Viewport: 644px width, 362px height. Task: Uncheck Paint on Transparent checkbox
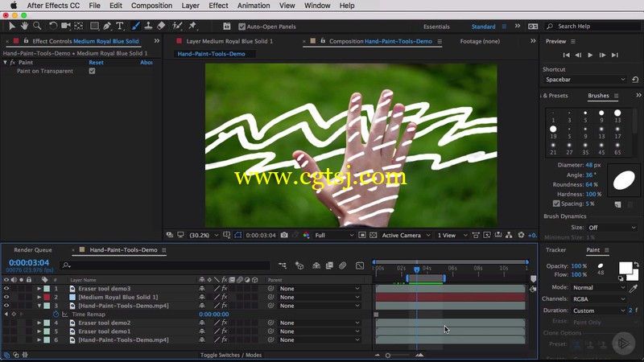click(92, 71)
